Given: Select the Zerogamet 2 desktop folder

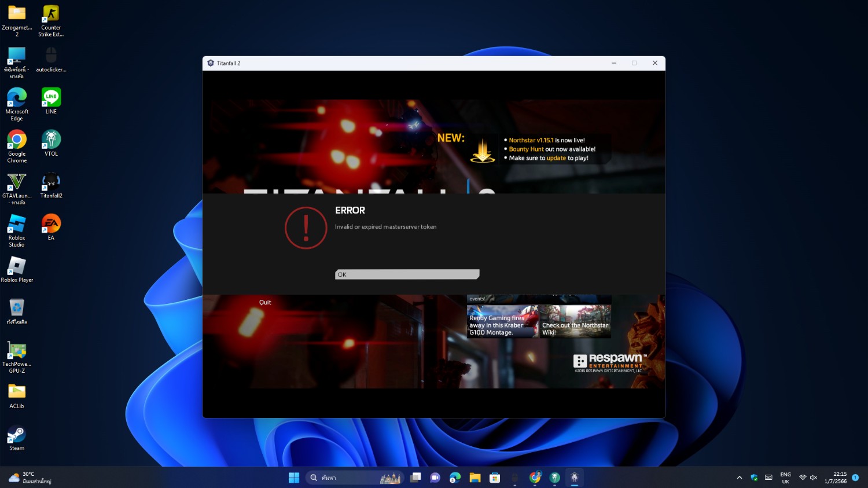Looking at the screenshot, I should point(17,21).
